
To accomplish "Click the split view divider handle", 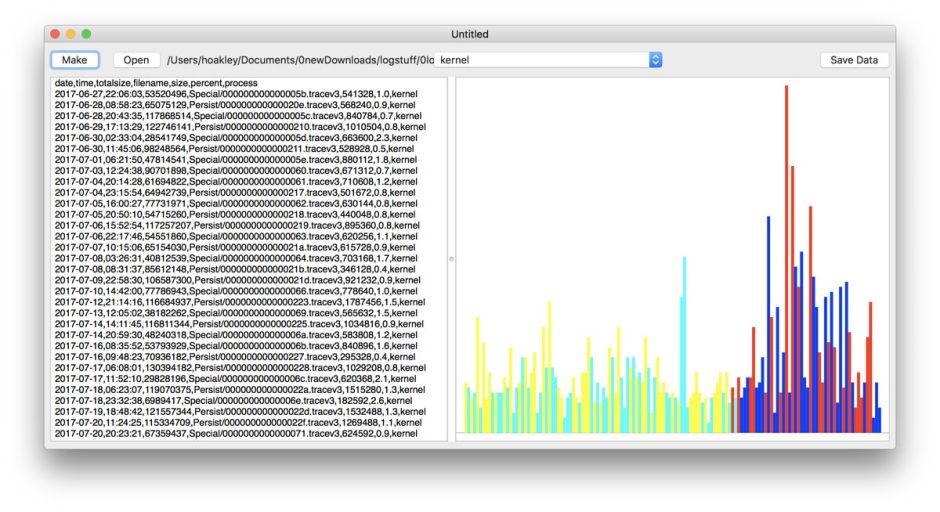I will point(451,259).
